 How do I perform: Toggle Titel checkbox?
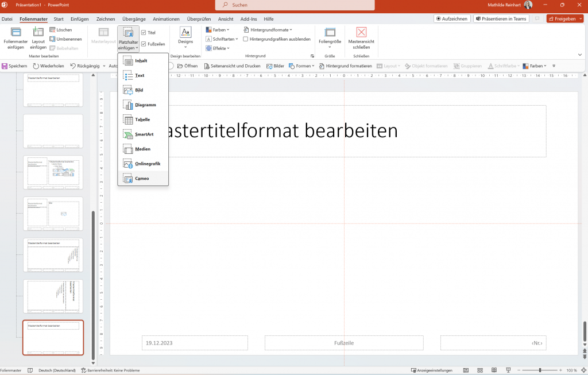pyautogui.click(x=144, y=33)
